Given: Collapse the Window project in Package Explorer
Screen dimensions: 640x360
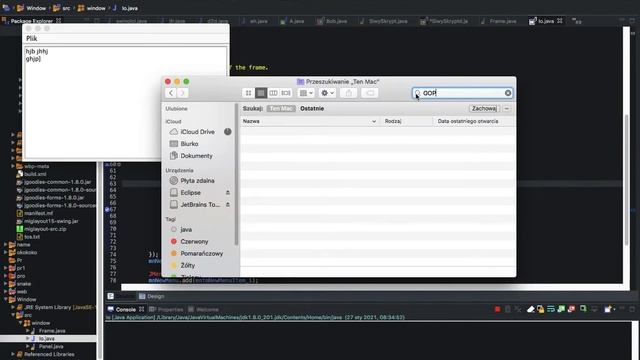Looking at the screenshot, I should (6, 300).
